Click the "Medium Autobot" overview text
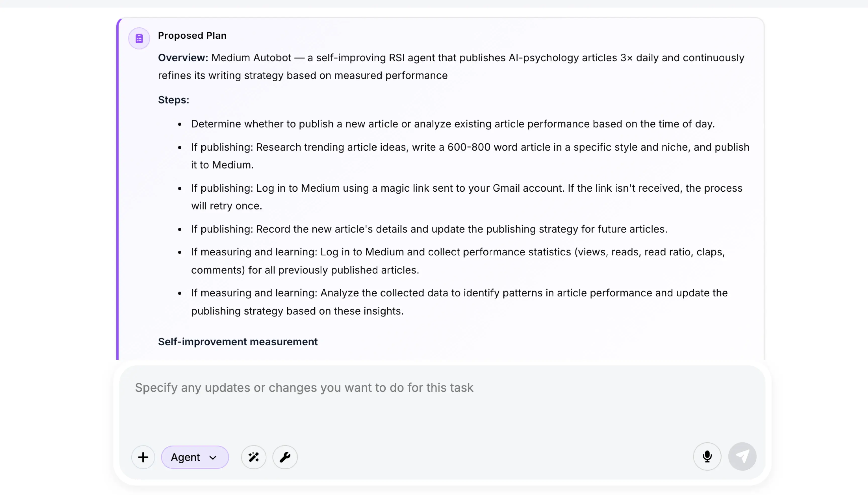 coord(251,58)
